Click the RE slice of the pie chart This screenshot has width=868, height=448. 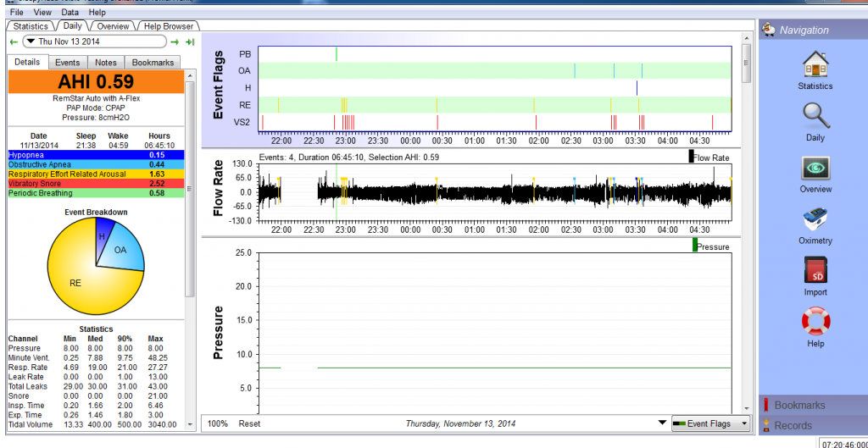coord(75,282)
